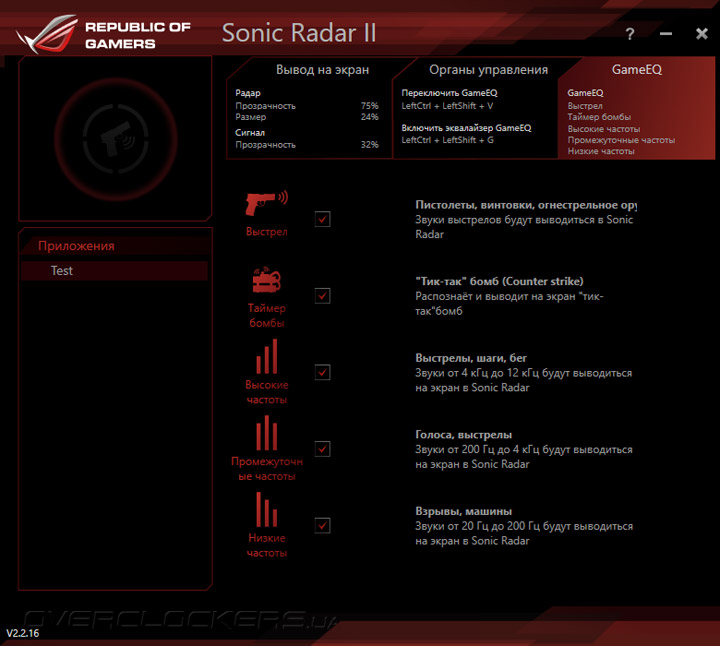
Task: Click the Sonic Radar II title text
Action: tap(299, 33)
